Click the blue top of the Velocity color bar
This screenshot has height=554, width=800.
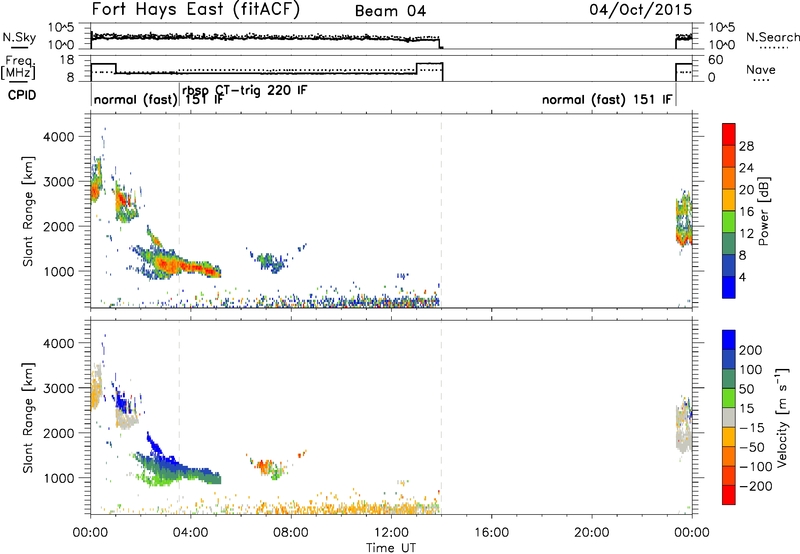pyautogui.click(x=729, y=339)
